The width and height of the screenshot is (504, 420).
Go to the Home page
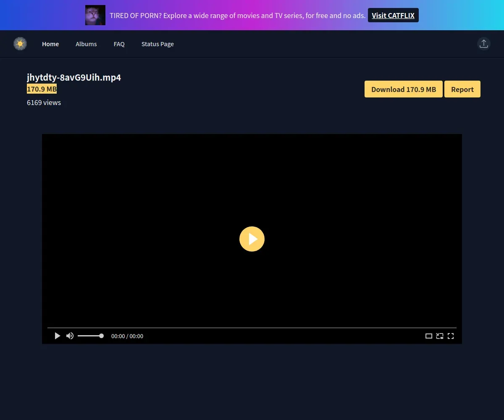(50, 44)
